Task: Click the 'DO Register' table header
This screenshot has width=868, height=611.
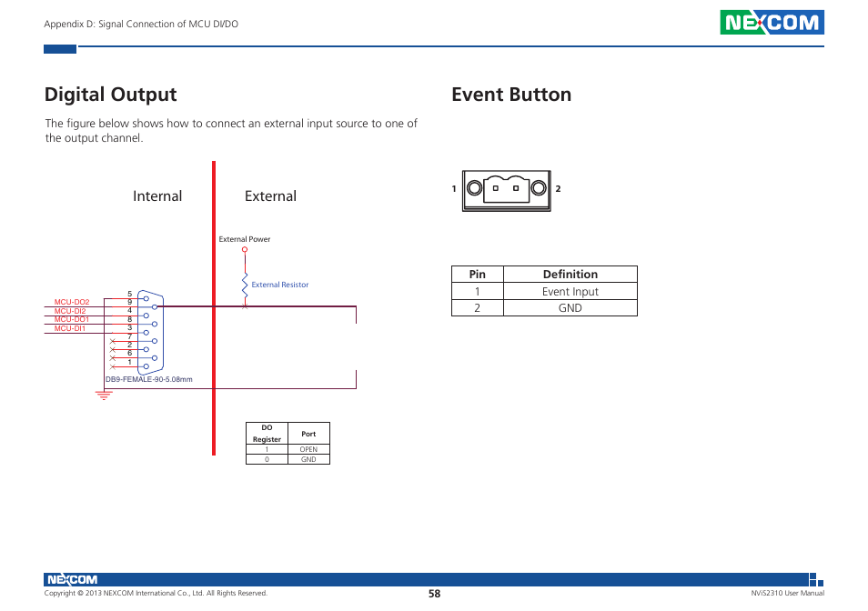Action: coord(267,434)
